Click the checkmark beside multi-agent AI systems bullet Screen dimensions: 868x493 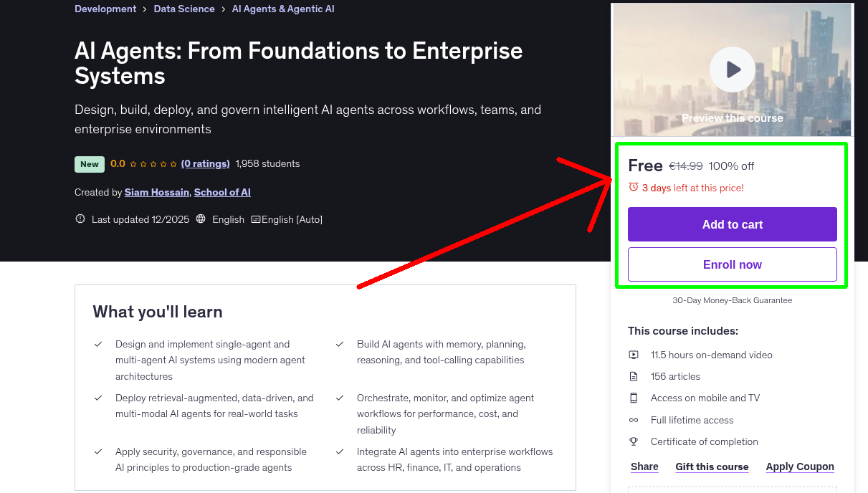[98, 344]
